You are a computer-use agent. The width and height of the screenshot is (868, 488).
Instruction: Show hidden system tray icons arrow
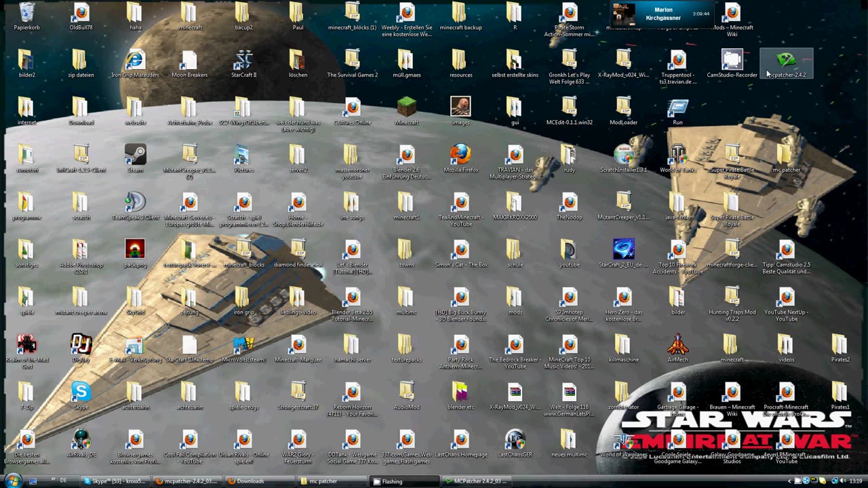(789, 481)
